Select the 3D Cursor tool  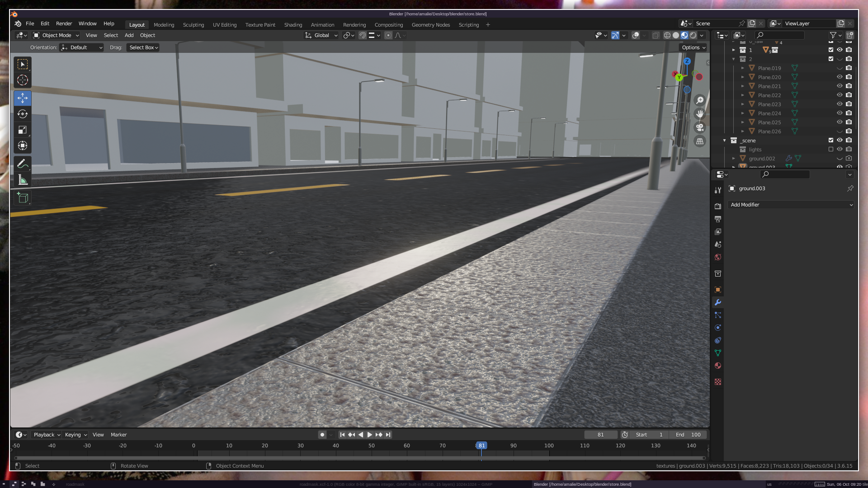click(23, 80)
